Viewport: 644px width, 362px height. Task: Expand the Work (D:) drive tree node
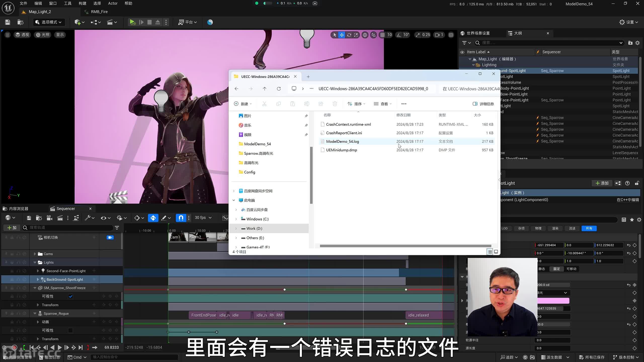[x=236, y=229]
